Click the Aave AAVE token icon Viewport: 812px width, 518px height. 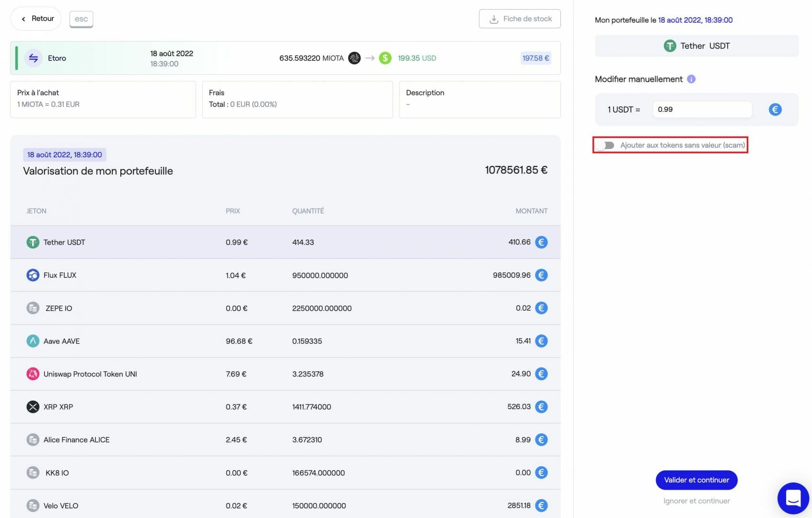point(33,341)
